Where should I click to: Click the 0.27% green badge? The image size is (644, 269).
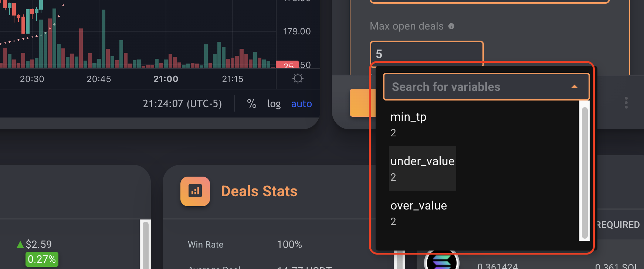tap(42, 259)
